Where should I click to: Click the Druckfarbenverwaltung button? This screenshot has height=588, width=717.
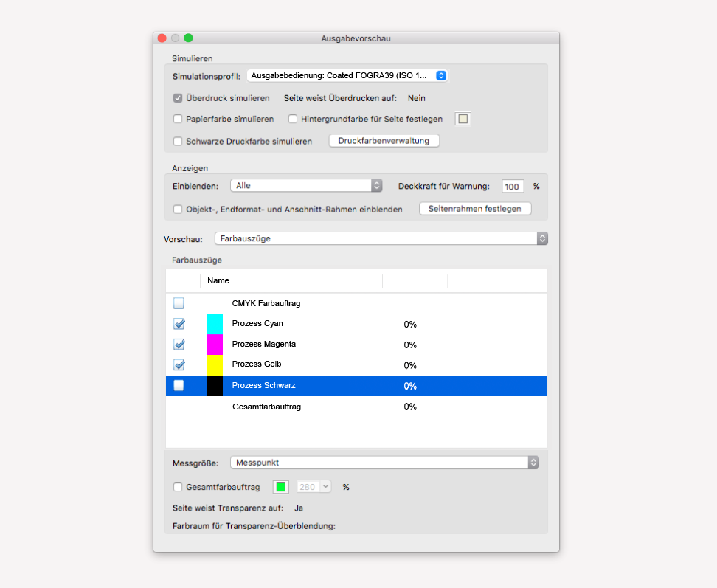click(x=384, y=141)
